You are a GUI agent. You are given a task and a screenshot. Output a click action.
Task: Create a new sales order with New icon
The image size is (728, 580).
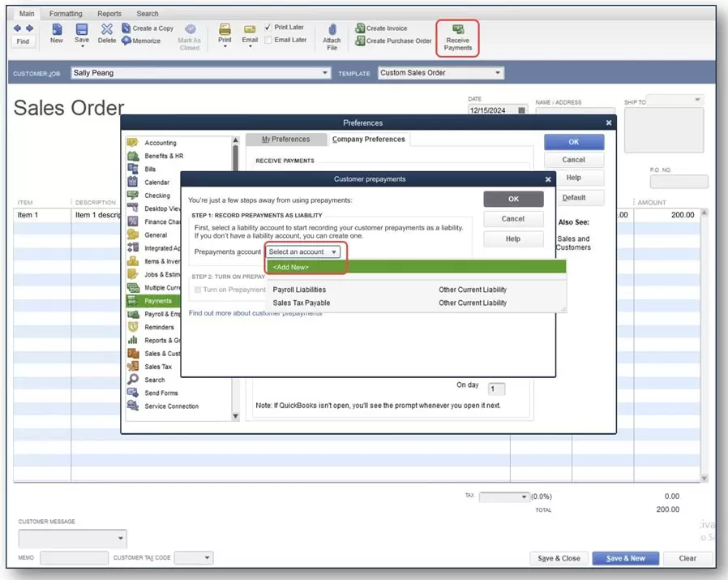pyautogui.click(x=57, y=29)
